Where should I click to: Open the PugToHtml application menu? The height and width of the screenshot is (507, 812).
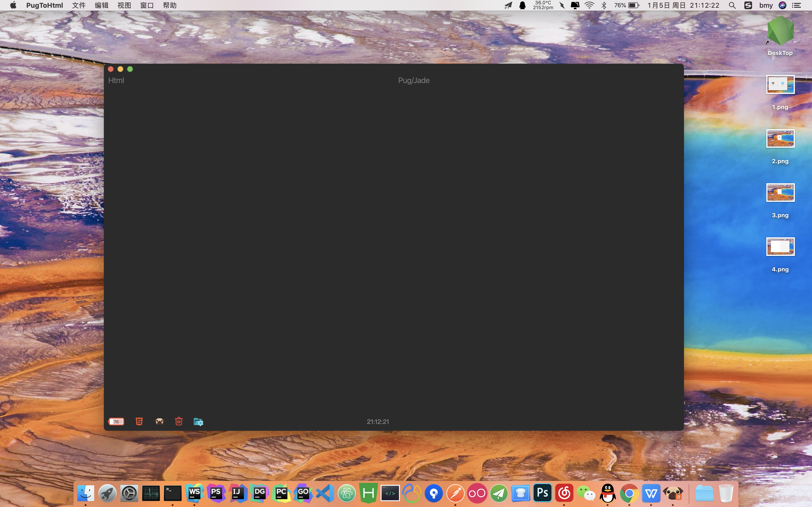[45, 5]
